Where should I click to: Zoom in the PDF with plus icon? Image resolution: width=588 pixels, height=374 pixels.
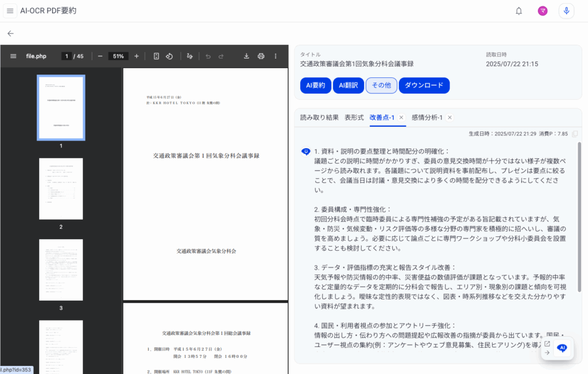(x=137, y=56)
